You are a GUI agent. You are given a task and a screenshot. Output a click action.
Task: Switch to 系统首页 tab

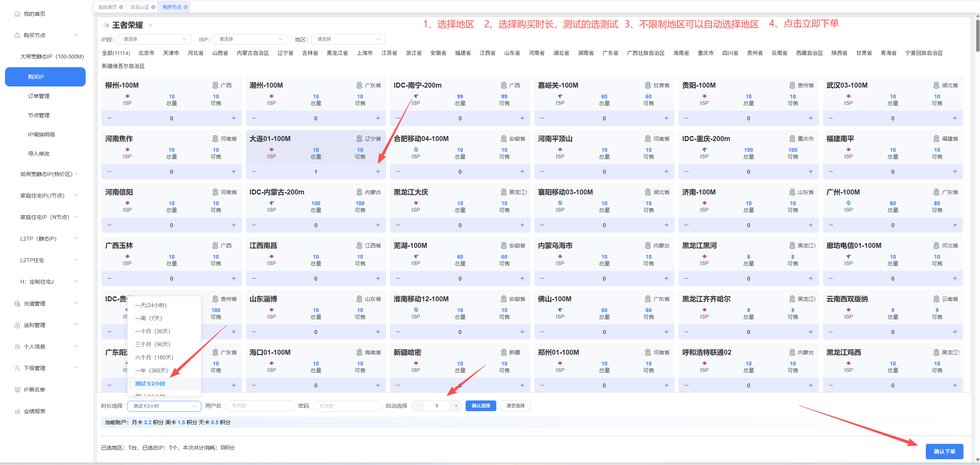108,7
